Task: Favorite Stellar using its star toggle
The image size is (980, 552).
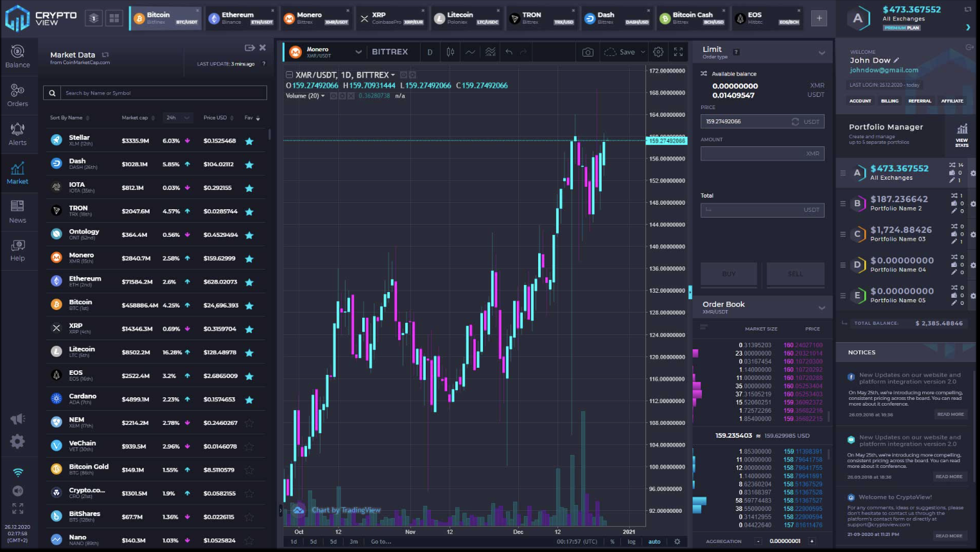Action: click(x=249, y=141)
